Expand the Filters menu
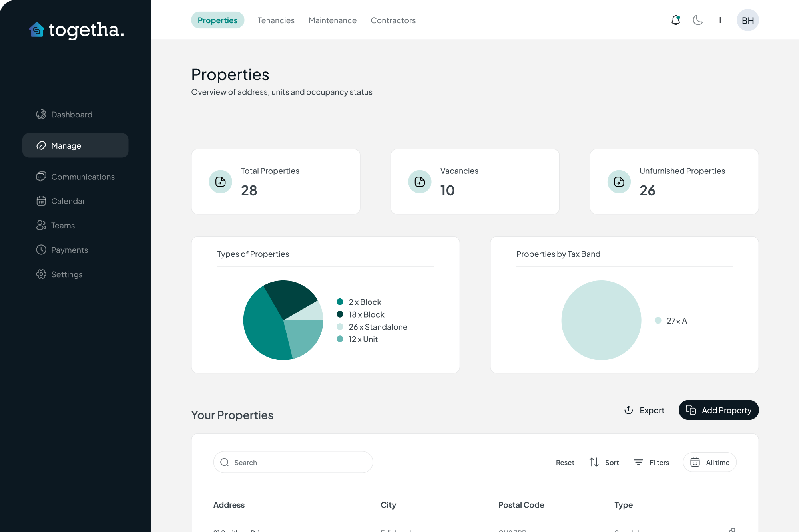799x532 pixels. coord(652,462)
